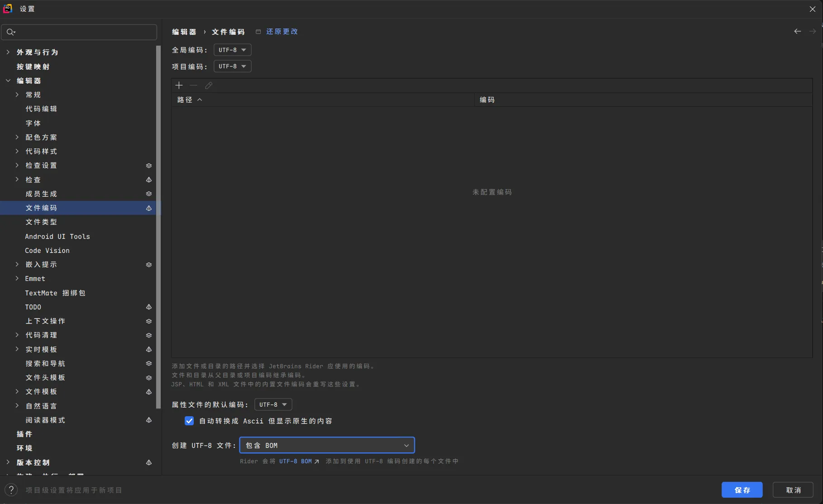Image resolution: width=823 pixels, height=504 pixels.
Task: Open the UTF-8 BOM documentation link
Action: coord(295,461)
